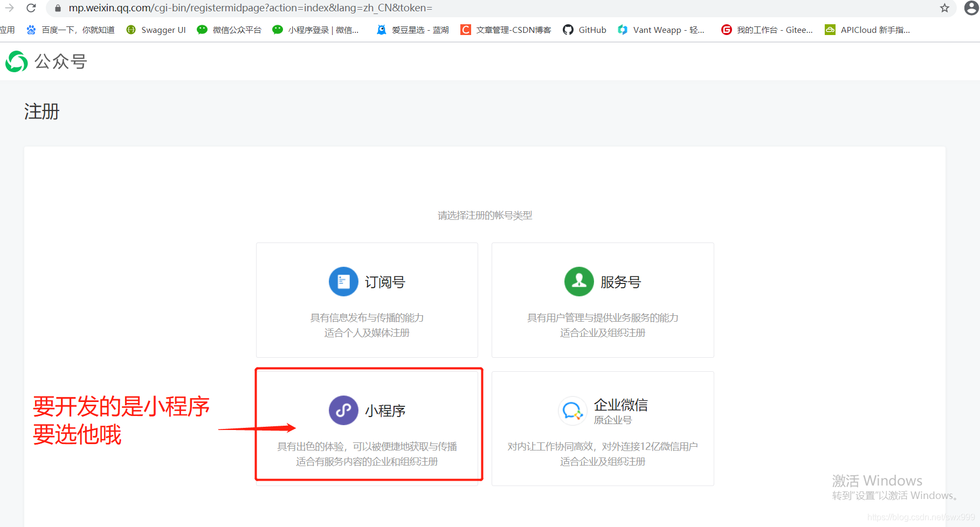Screen dimensions: 980x527
Task: Select the 订阅号 account type title
Action: [x=385, y=282]
